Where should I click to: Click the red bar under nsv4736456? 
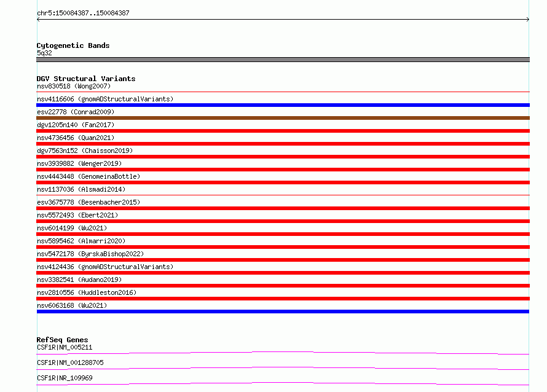pos(283,144)
